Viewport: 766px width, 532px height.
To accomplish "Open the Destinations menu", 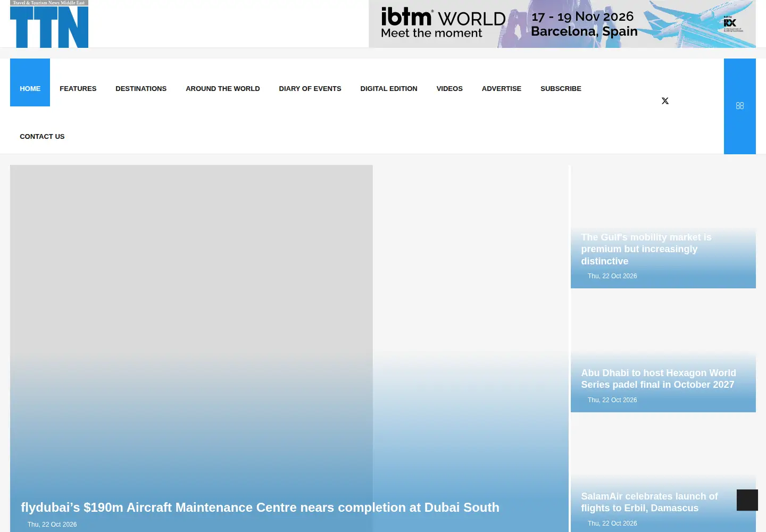I will (141, 88).
